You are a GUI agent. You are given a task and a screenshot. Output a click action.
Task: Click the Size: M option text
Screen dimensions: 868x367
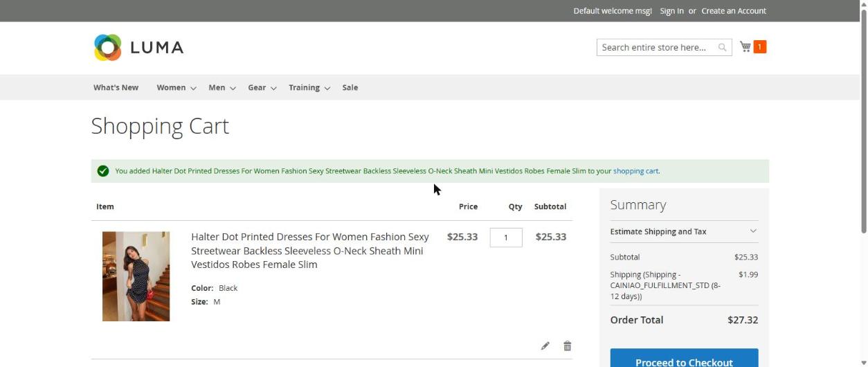(x=206, y=302)
